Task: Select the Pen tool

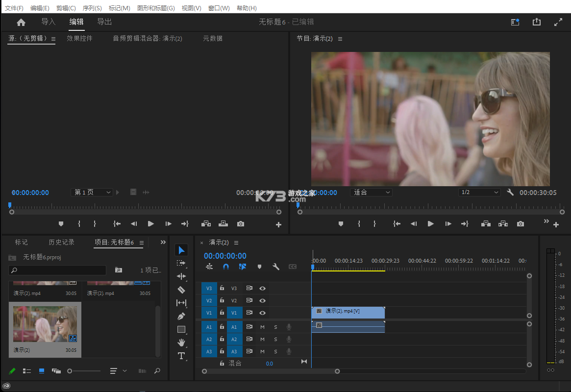Action: 181,316
